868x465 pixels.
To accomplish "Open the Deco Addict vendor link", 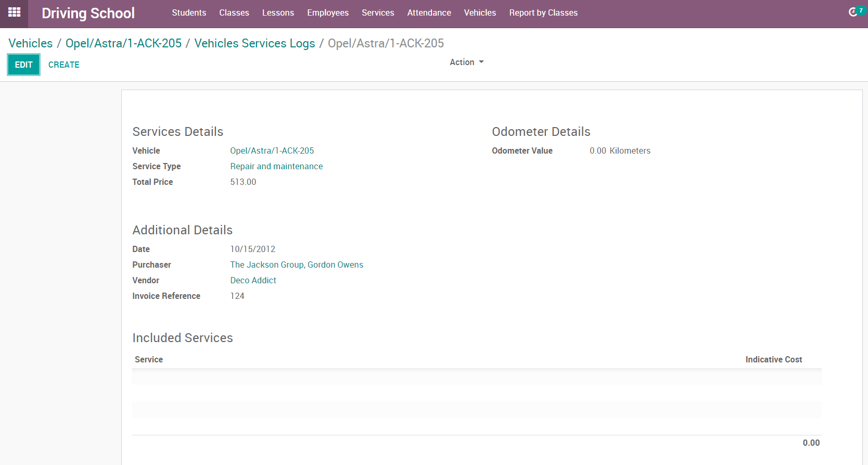I will (x=253, y=280).
